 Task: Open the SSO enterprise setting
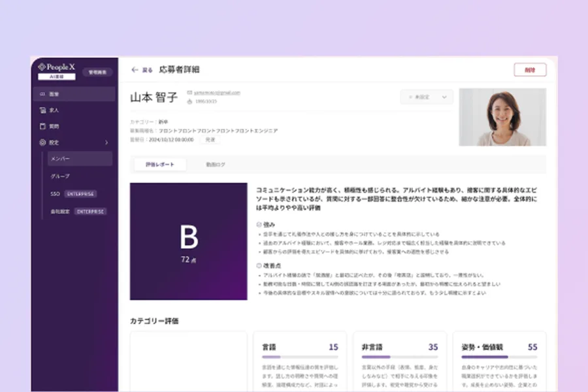pyautogui.click(x=73, y=194)
